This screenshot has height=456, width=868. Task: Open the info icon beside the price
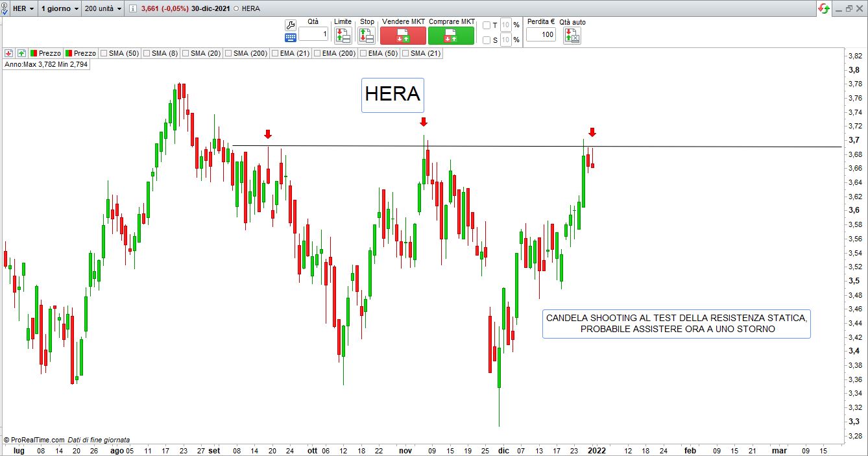[x=133, y=9]
